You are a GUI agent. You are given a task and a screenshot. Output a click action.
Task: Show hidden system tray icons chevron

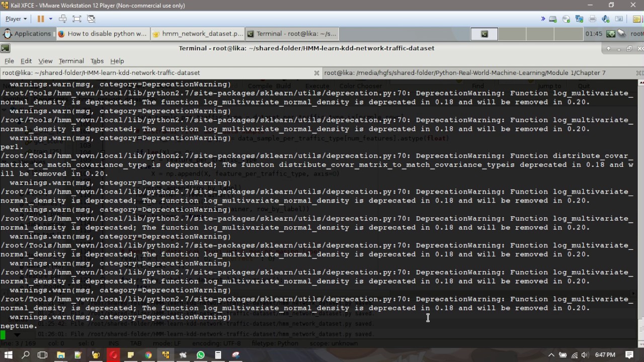tap(552, 355)
